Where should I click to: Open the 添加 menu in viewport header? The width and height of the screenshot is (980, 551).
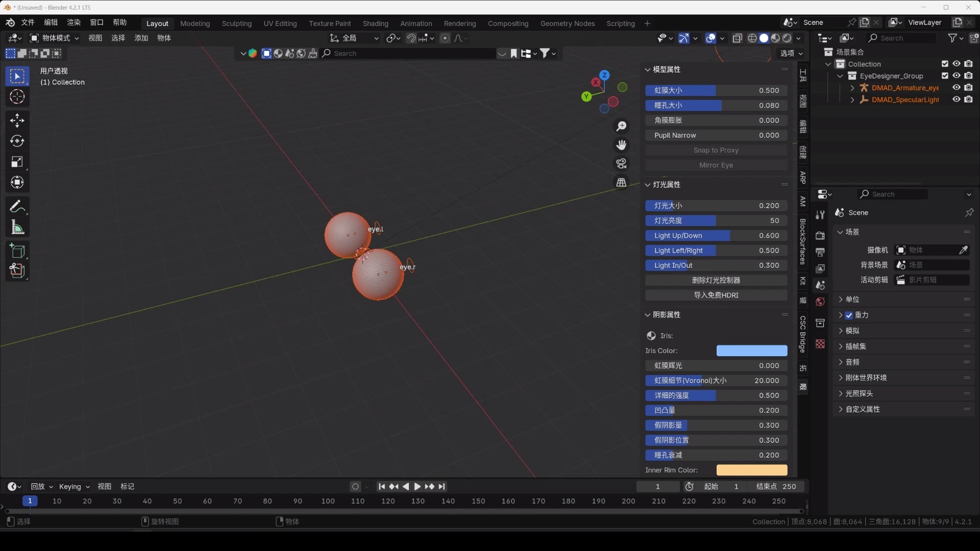click(x=141, y=38)
